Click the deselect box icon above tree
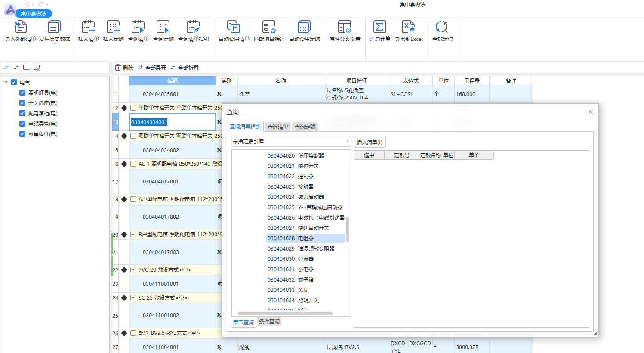The image size is (644, 353). pos(37,68)
